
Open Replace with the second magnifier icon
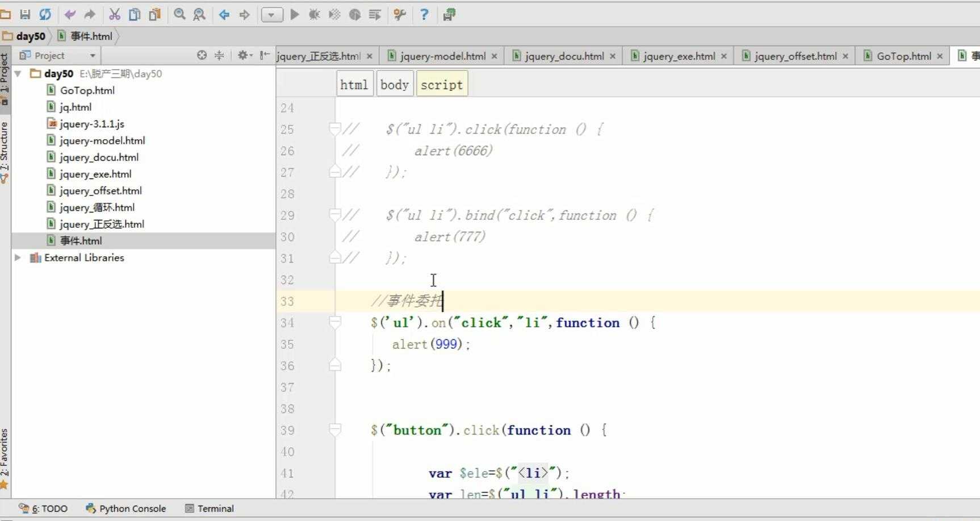click(199, 15)
